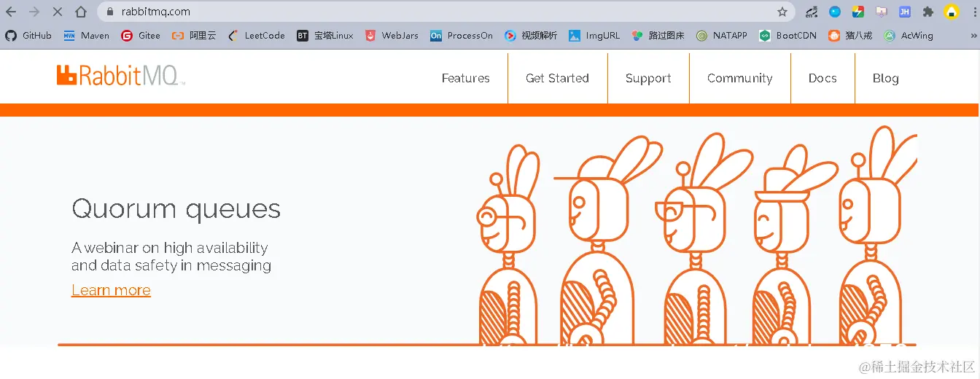Open the ImgURL bookmark
The height and width of the screenshot is (379, 980).
click(x=594, y=35)
